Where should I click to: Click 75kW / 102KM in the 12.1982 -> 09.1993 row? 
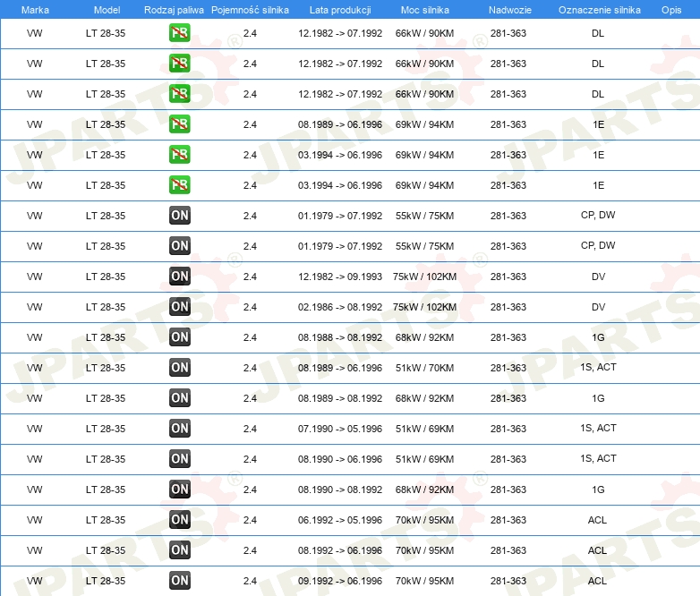pos(424,277)
